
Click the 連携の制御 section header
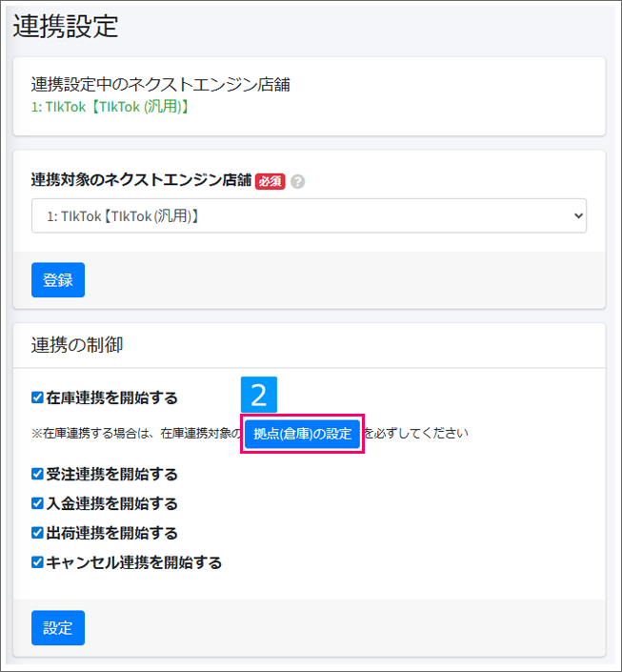coord(77,345)
